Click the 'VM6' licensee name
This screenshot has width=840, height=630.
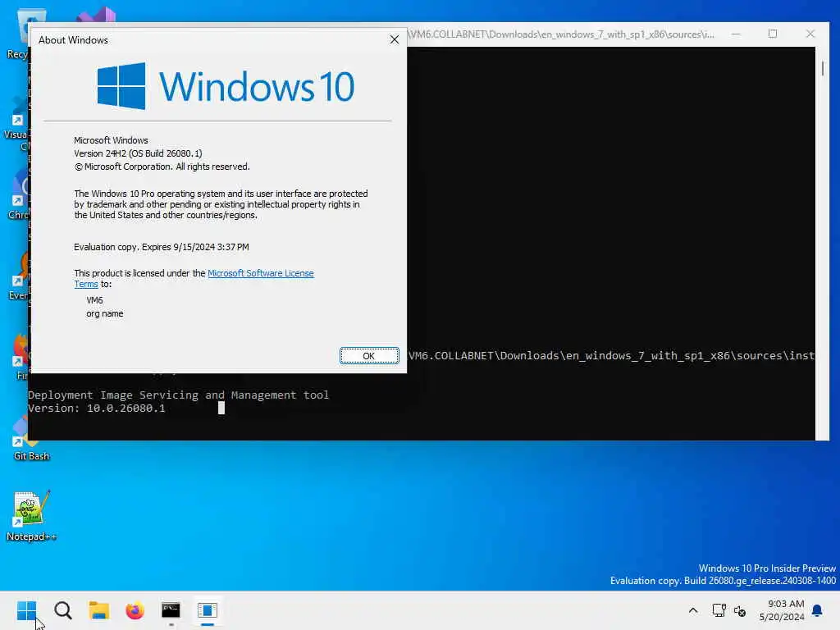[95, 300]
